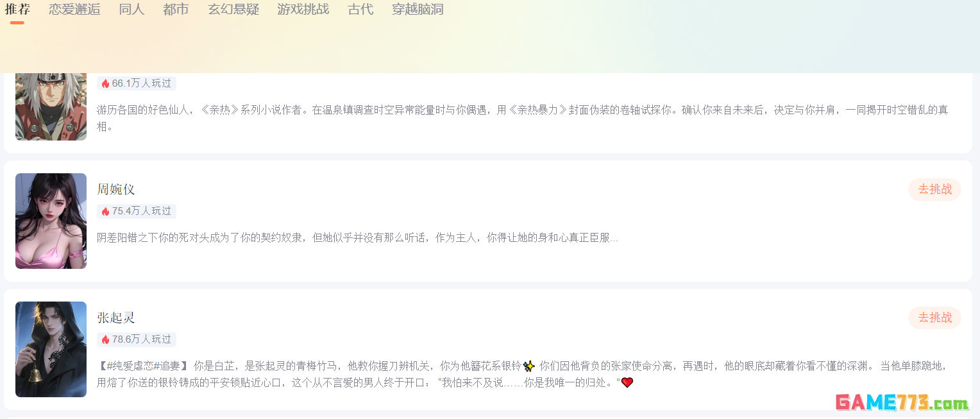The height and width of the screenshot is (419, 980).
Task: Click the 张起灵 character name
Action: pyautogui.click(x=116, y=318)
